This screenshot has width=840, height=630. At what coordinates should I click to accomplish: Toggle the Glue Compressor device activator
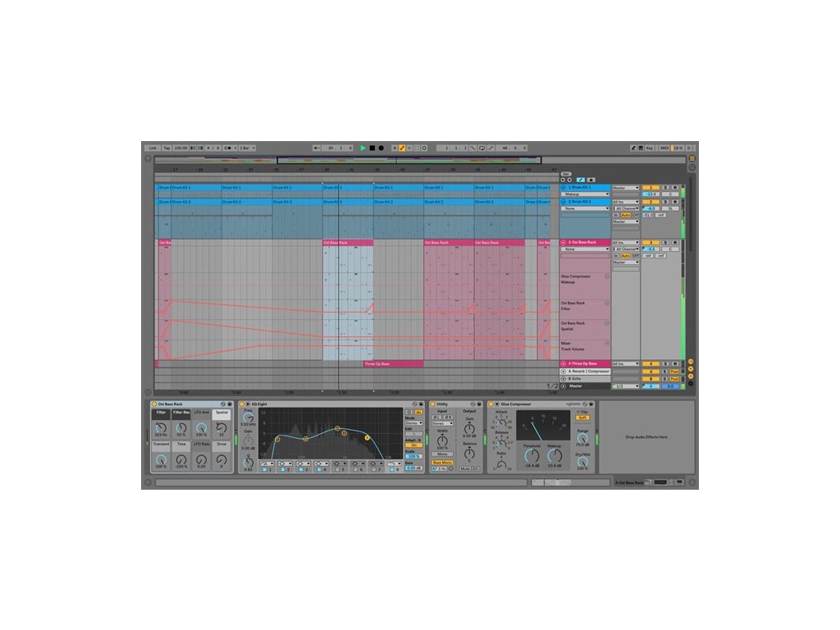pos(491,404)
